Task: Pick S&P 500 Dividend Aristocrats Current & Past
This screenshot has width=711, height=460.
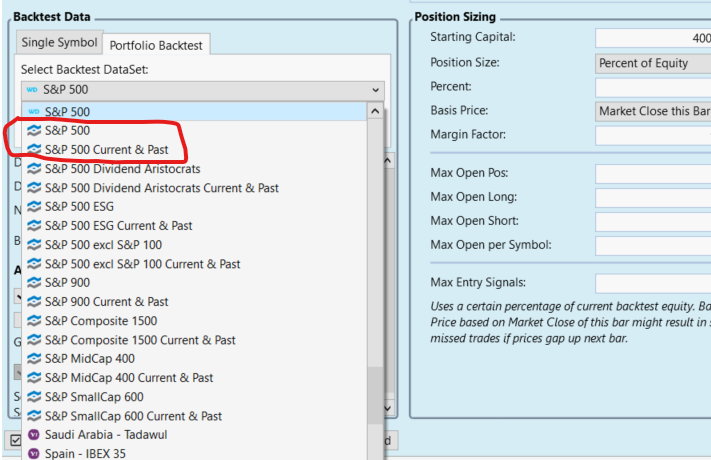Action: (194, 188)
